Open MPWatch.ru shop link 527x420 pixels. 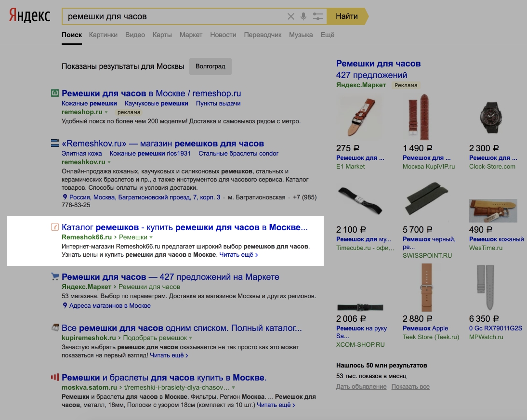[x=486, y=337]
